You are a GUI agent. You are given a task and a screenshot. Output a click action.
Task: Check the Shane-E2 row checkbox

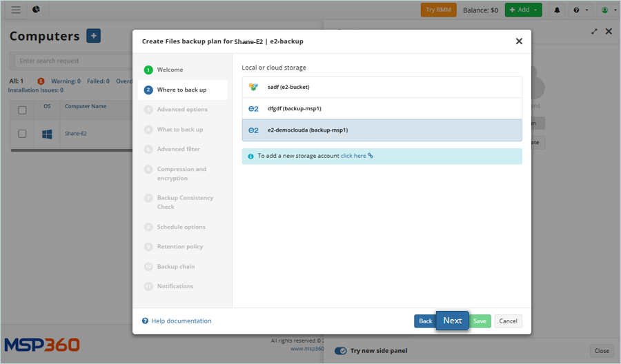point(22,134)
